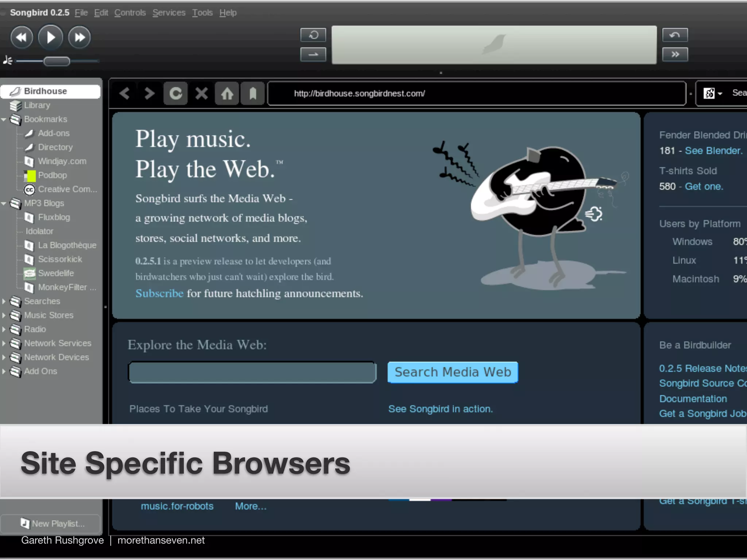Adjust the volume slider knob
Viewport: 747px width, 560px height.
(x=57, y=61)
